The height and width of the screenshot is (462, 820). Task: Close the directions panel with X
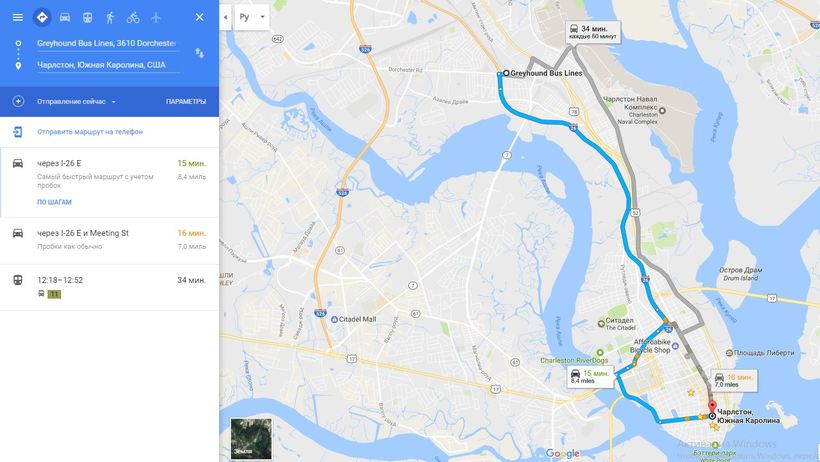[199, 17]
